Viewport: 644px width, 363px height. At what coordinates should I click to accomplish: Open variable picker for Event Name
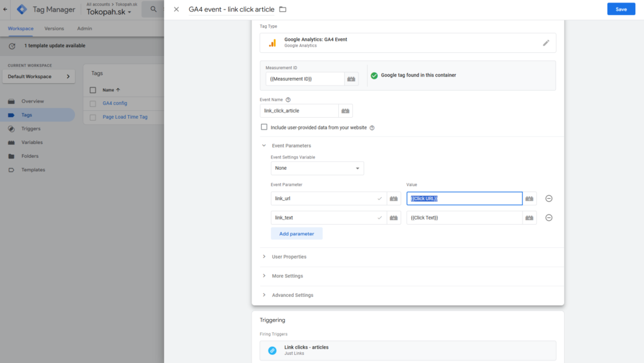[345, 111]
